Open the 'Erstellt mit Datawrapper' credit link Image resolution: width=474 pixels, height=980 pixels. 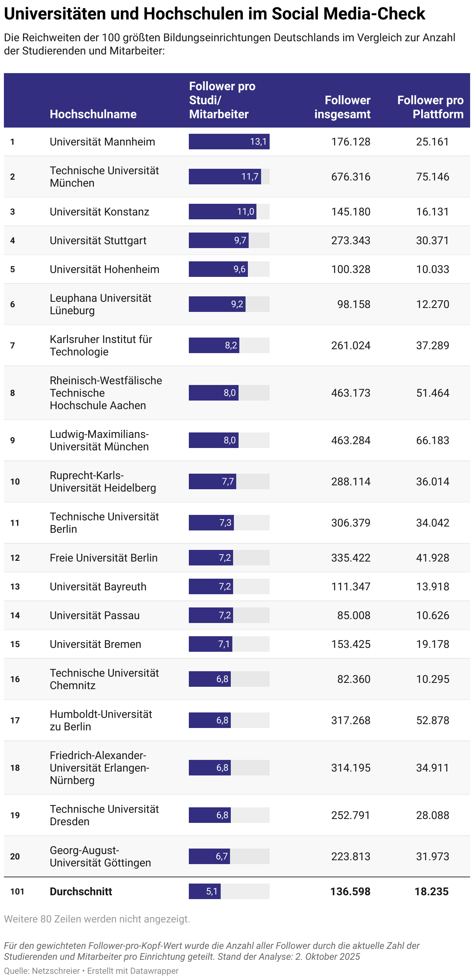pos(133,971)
